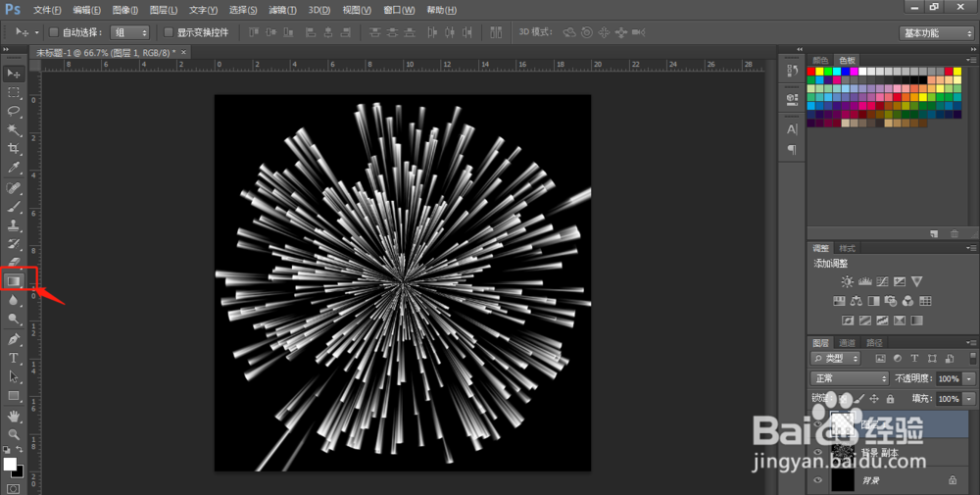The width and height of the screenshot is (980, 495).
Task: Choose the Clone Stamp tool
Action: coord(13,225)
